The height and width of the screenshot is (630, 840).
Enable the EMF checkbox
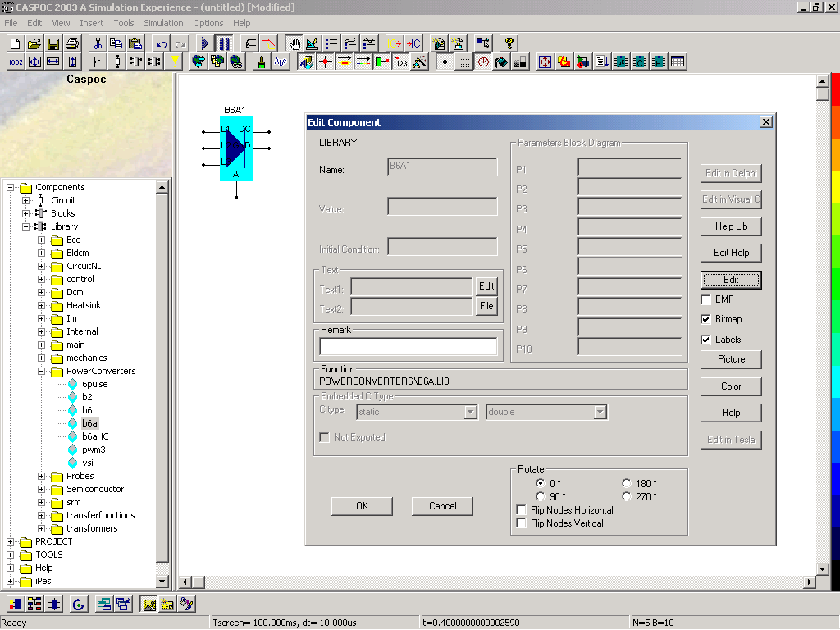point(706,299)
